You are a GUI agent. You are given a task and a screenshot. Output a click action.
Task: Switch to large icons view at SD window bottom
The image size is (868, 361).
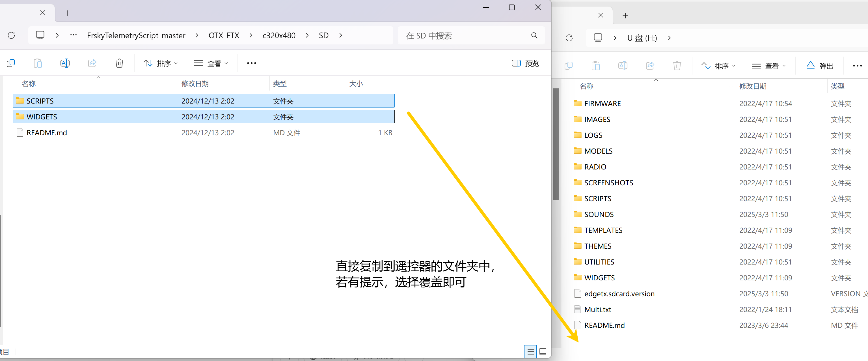point(543,352)
